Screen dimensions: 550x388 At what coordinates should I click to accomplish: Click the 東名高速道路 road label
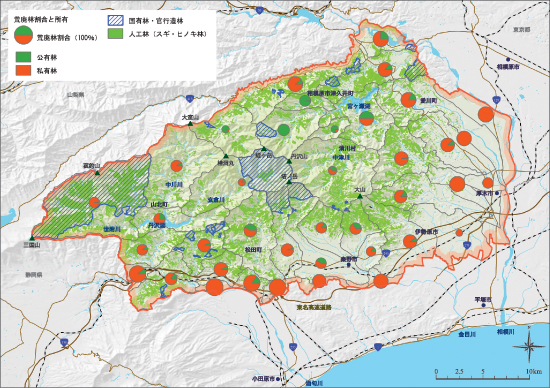[x=314, y=307]
